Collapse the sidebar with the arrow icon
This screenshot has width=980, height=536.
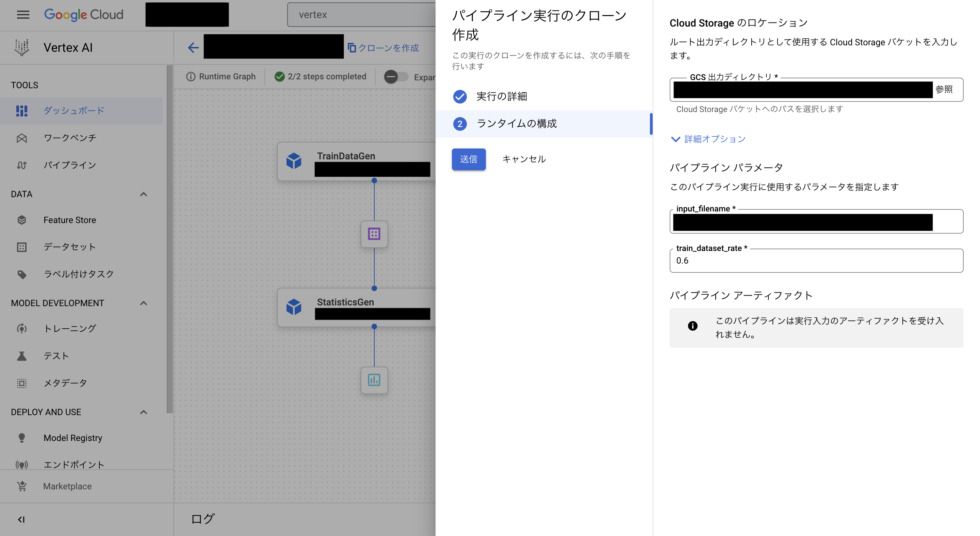coord(21,520)
